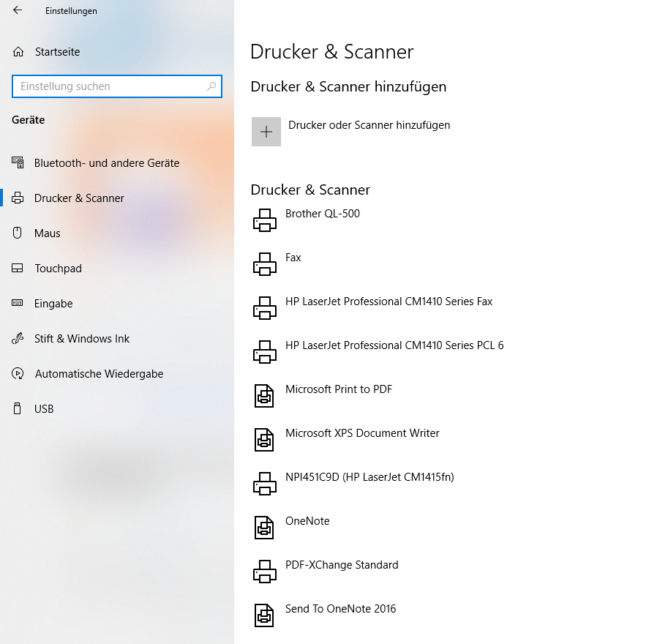The image size is (649, 644).
Task: Click the Drucker & Scanner sidebar icon
Action: click(18, 198)
